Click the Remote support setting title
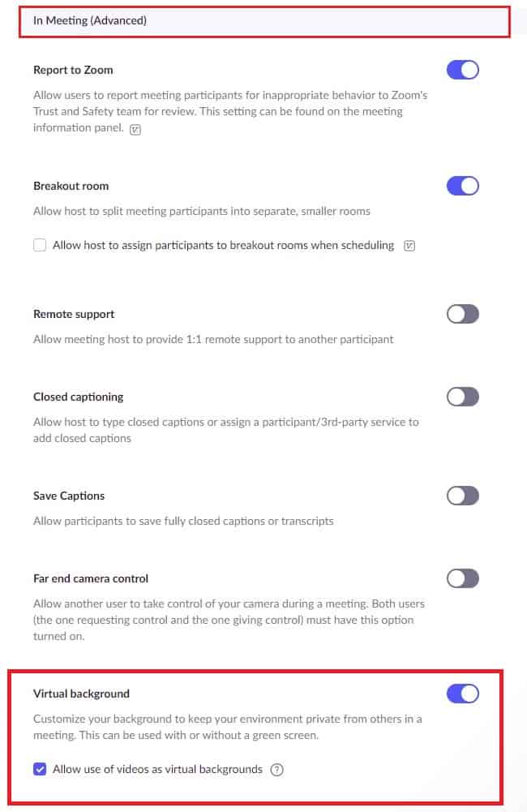The width and height of the screenshot is (527, 812). tap(74, 315)
